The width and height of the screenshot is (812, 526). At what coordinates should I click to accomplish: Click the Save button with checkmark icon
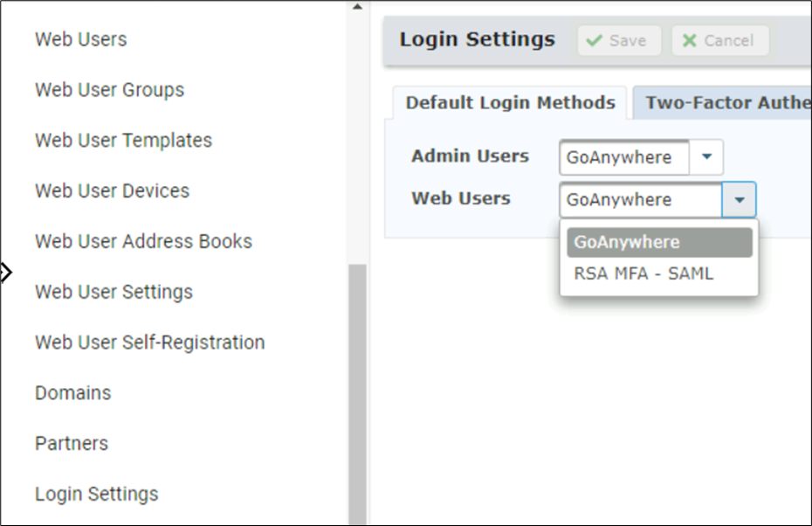pos(618,41)
